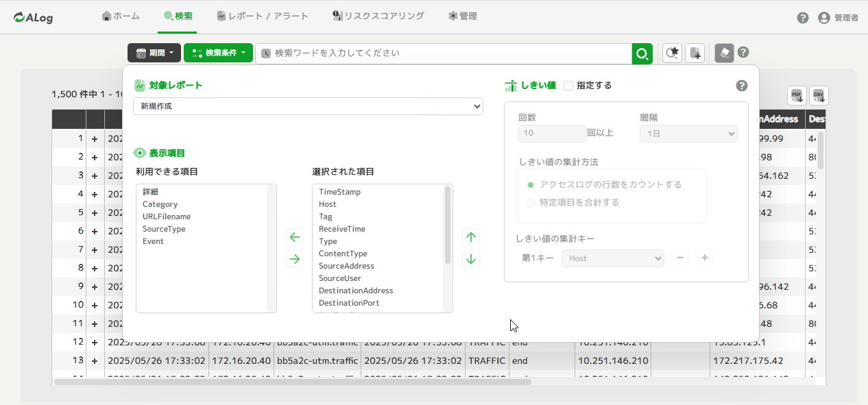868x405 pixels.
Task: Open the リスクスコアリング tab
Action: [378, 16]
